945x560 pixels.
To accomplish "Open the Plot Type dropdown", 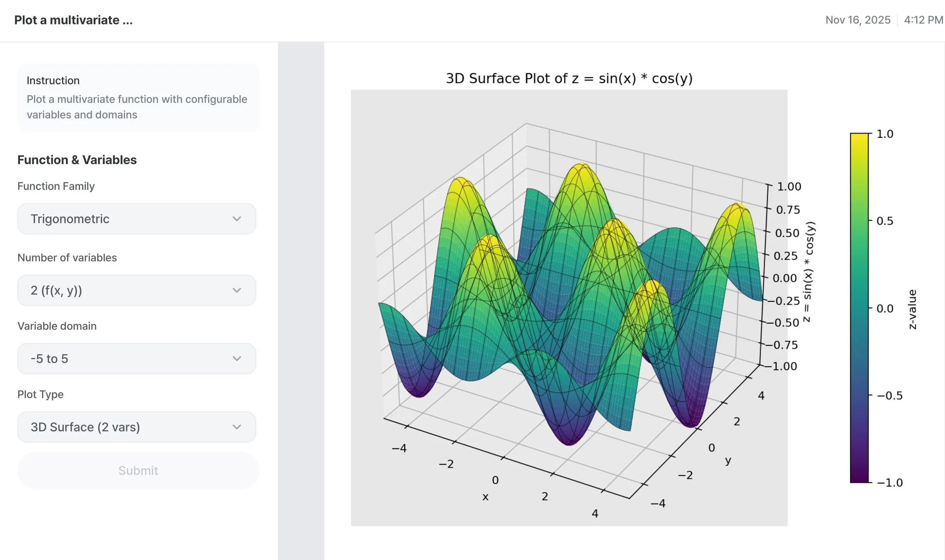I will tap(136, 427).
